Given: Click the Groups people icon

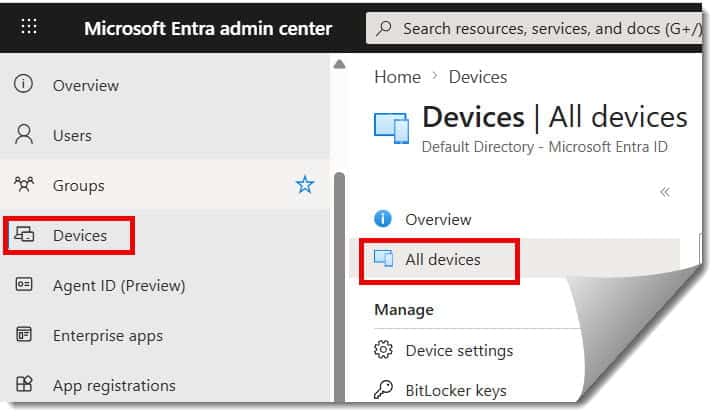Looking at the screenshot, I should [24, 184].
